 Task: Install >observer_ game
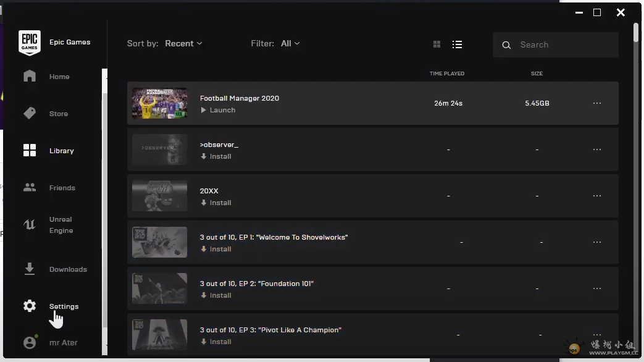(x=216, y=156)
